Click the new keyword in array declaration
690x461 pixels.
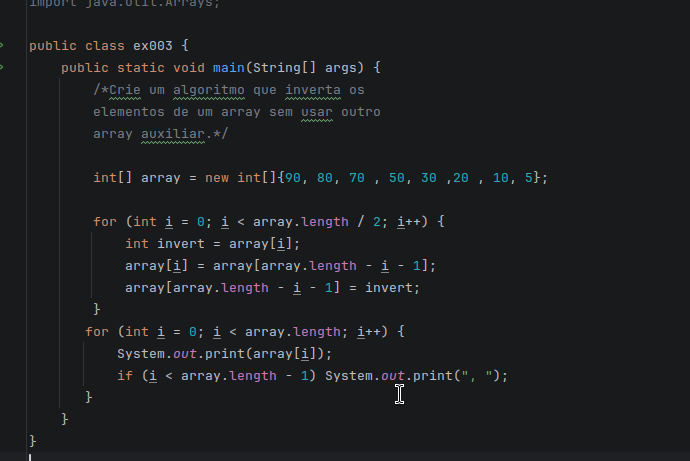217,178
